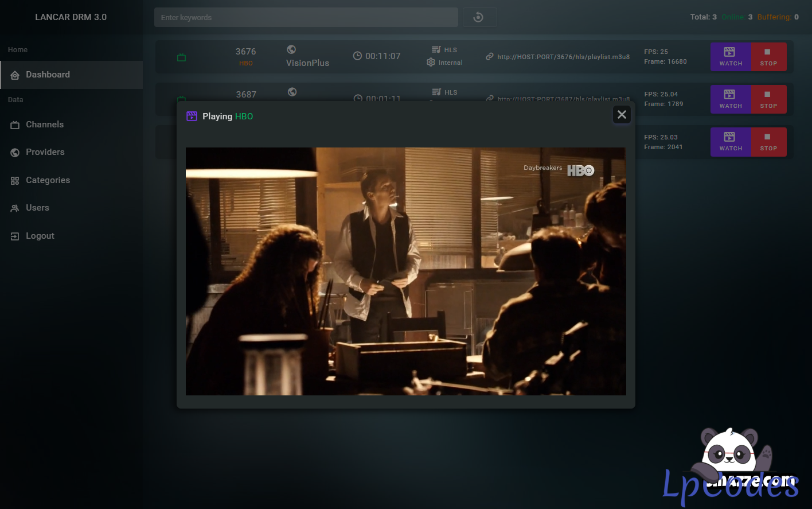Close the Playing HBO video dialog
This screenshot has width=812, height=509.
tap(622, 115)
